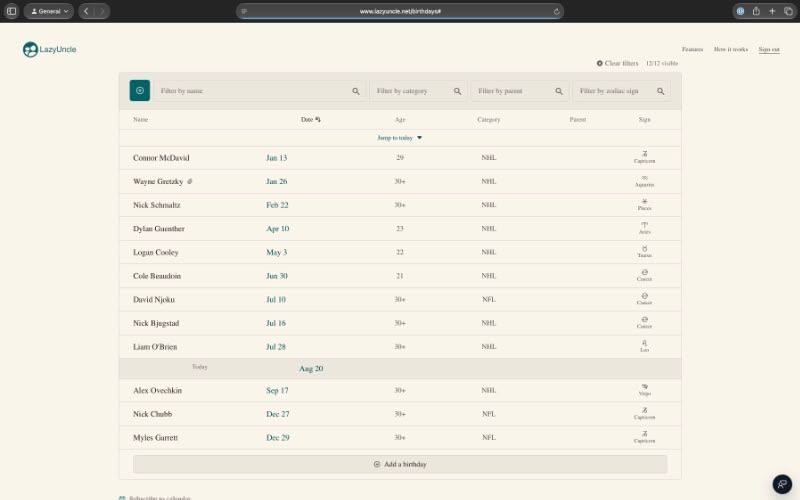Click the Cancer sign icon for Nick Bjugstad
800x500 pixels.
pos(644,319)
